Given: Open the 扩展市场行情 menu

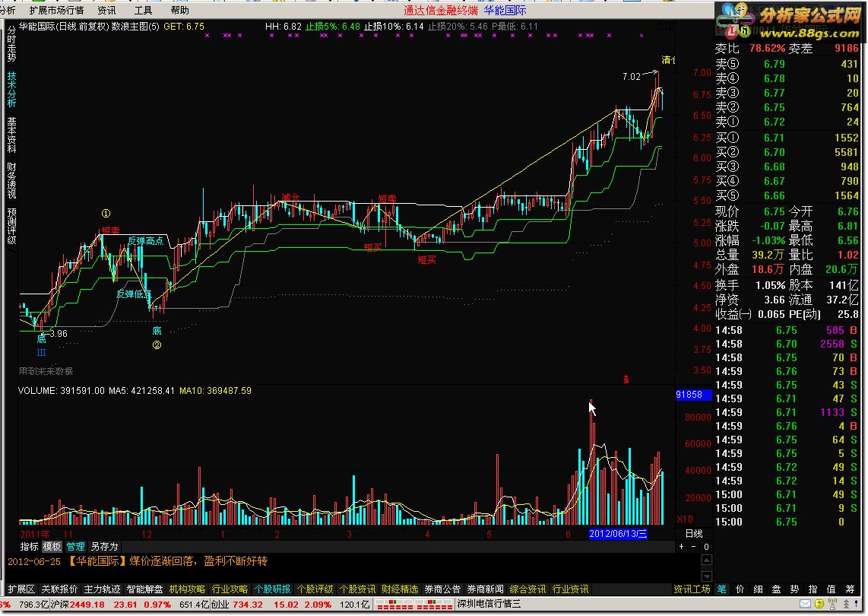Looking at the screenshot, I should (x=56, y=10).
